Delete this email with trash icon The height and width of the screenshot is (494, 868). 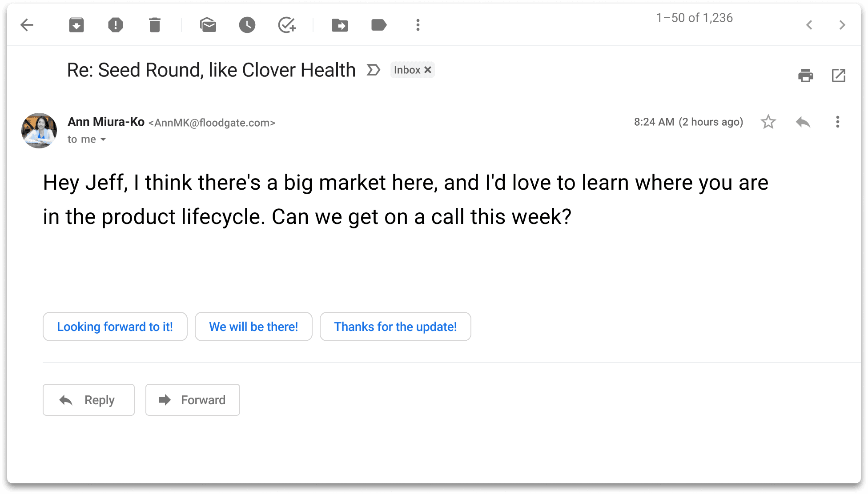(x=155, y=25)
